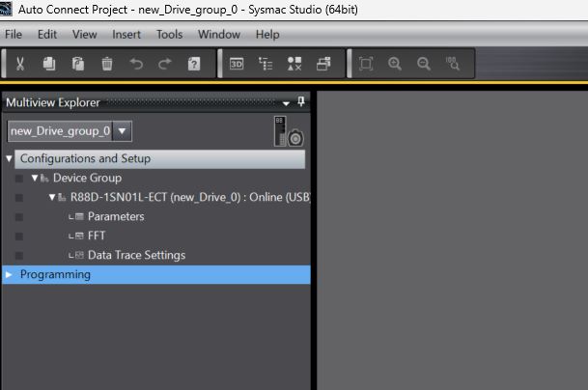The image size is (588, 390).
Task: Click the shapes-with-X toolbar icon
Action: pos(294,64)
